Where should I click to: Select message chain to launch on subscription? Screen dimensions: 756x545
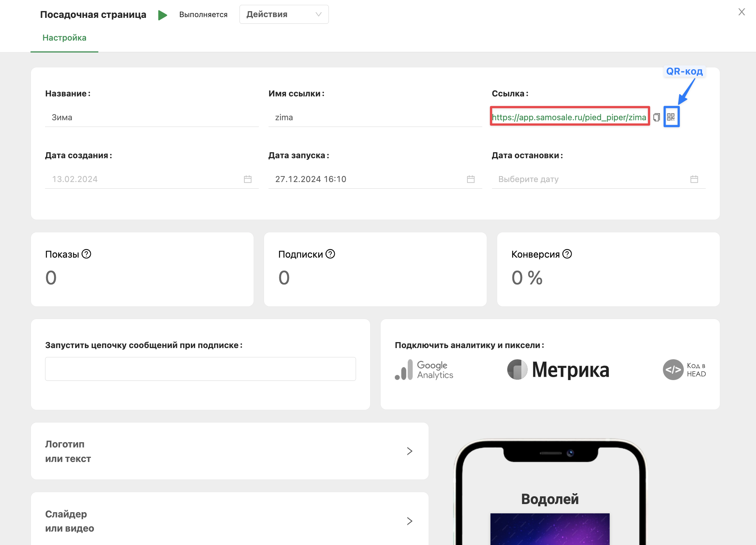[200, 369]
